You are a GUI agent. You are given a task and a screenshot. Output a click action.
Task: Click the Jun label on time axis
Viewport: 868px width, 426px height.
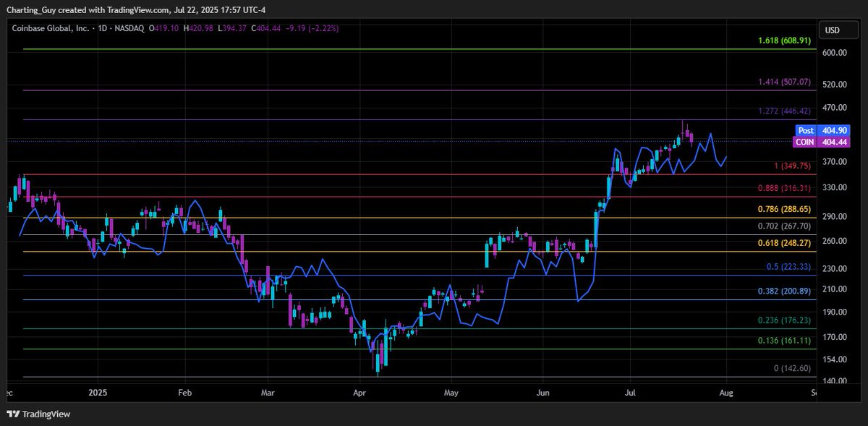coord(543,393)
